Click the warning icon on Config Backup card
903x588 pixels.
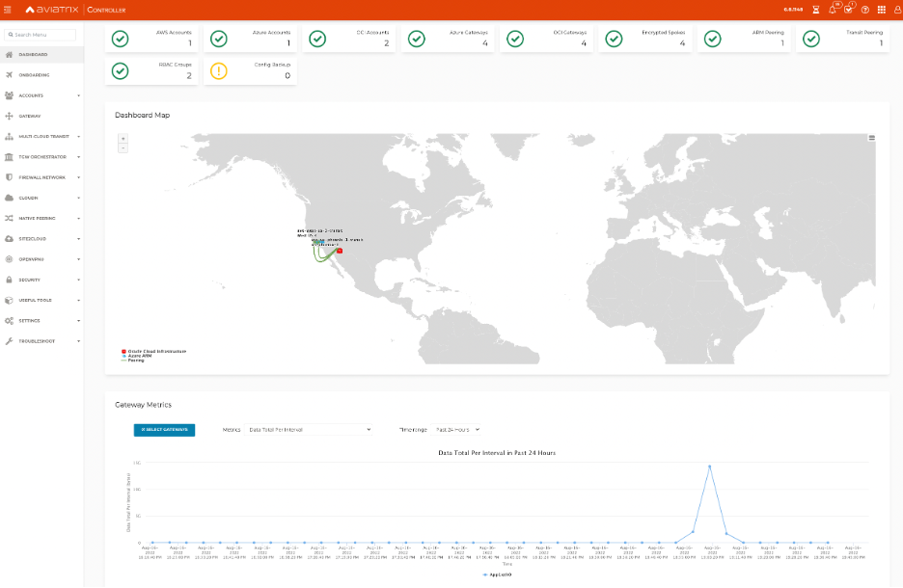220,68
